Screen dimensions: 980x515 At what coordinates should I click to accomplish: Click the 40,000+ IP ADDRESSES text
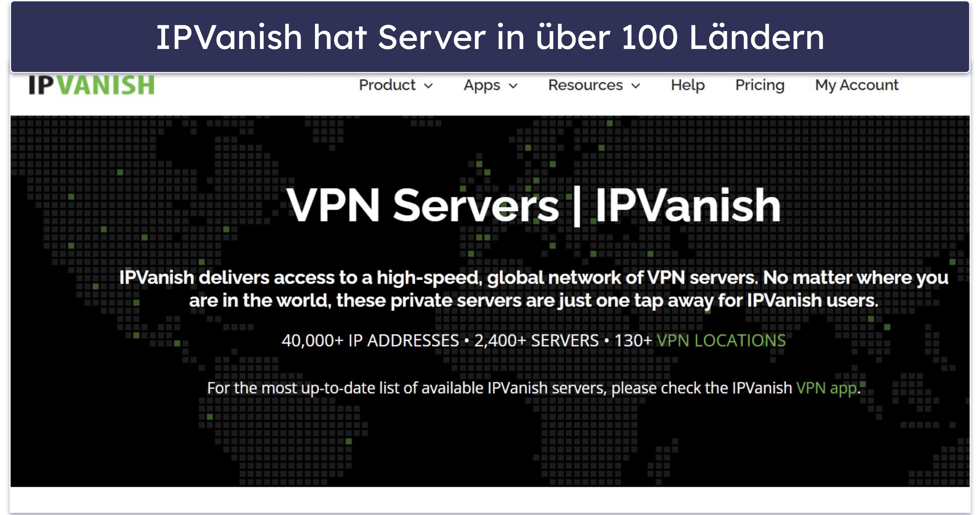coord(370,341)
